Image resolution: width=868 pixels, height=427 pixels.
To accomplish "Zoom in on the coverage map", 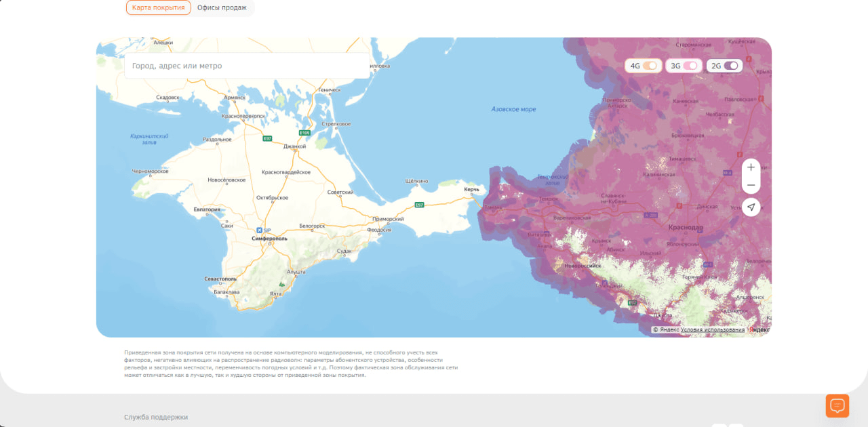I will [x=751, y=167].
